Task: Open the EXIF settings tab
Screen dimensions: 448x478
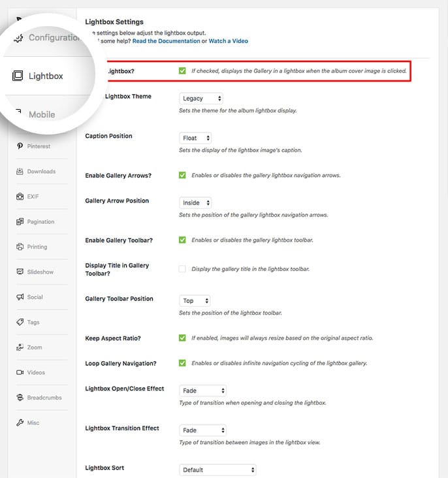Action: click(x=33, y=197)
